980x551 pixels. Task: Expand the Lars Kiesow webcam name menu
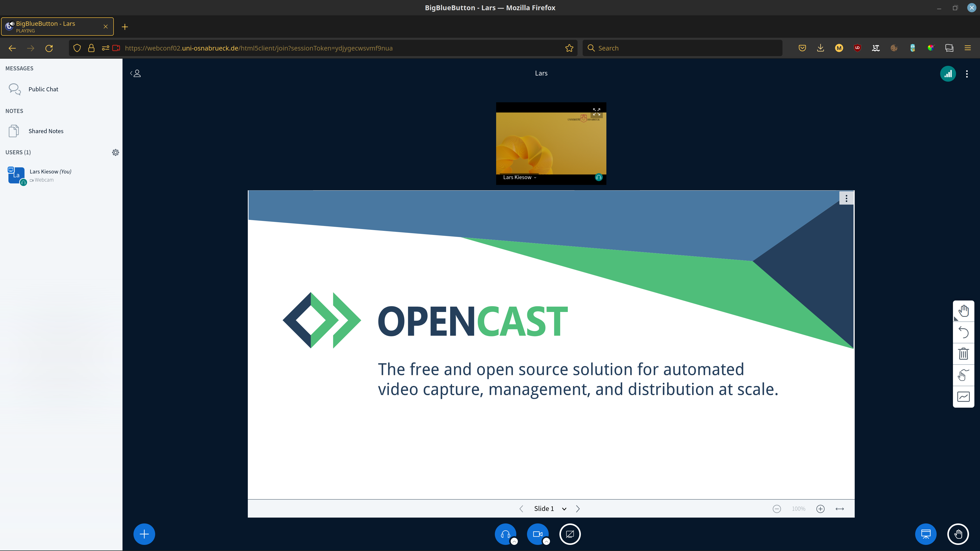click(519, 177)
